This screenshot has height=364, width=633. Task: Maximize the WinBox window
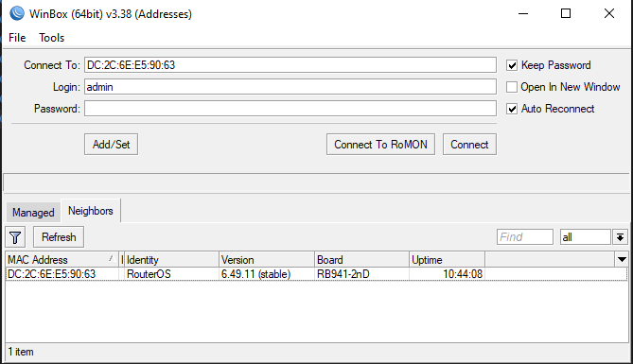[566, 14]
